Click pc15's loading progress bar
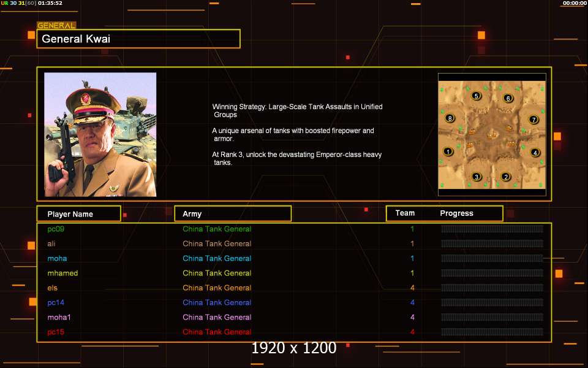The height and width of the screenshot is (368, 588). click(x=492, y=332)
